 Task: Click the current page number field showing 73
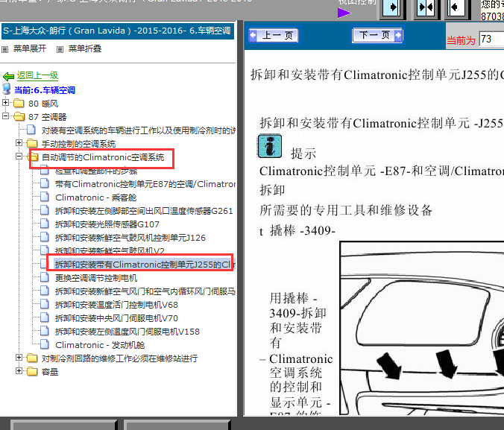pos(491,39)
